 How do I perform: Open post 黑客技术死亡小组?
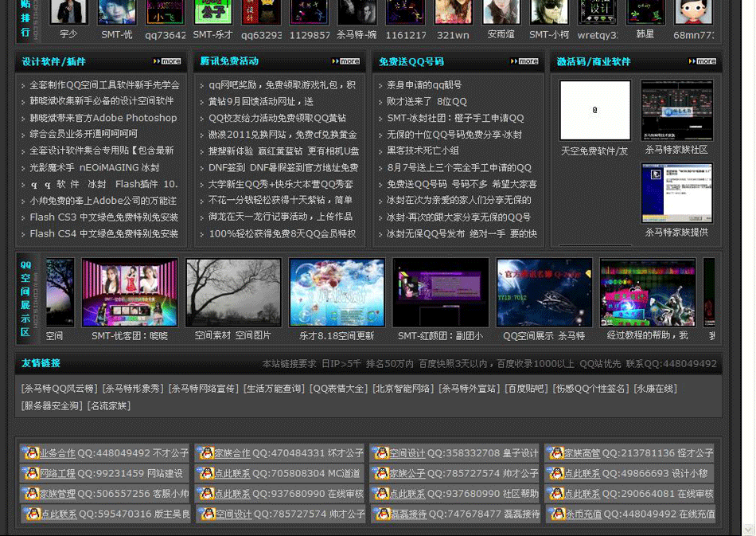(423, 151)
